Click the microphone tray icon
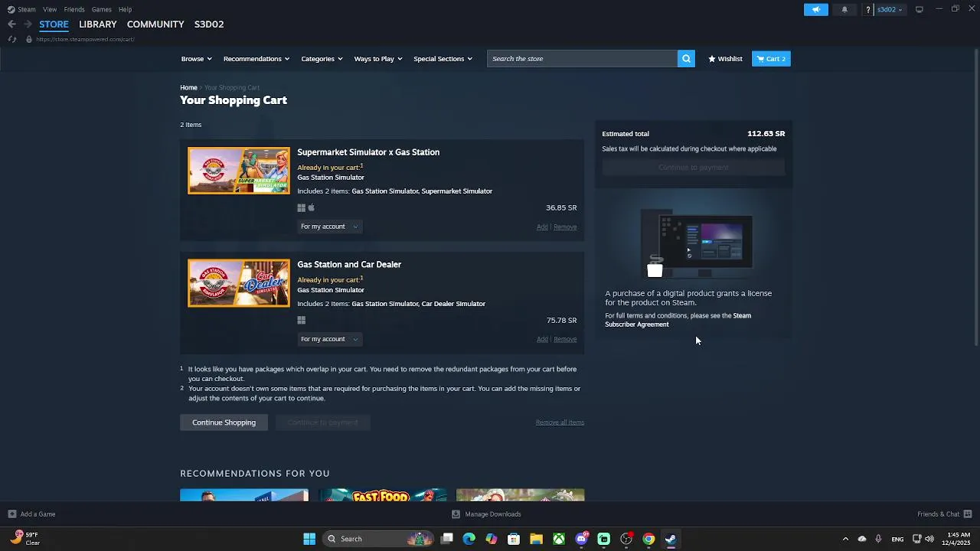The image size is (980, 551). click(x=878, y=539)
